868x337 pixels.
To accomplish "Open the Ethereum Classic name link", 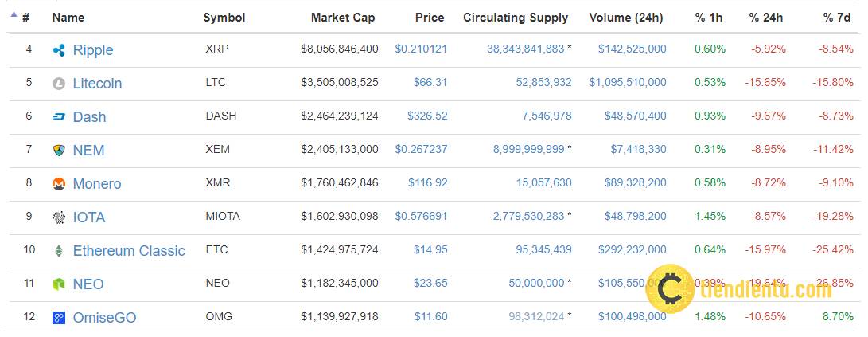I will [x=129, y=250].
